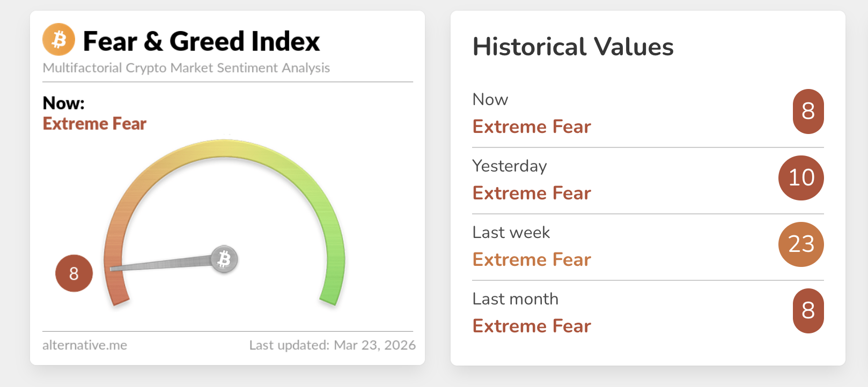868x387 pixels.
Task: Click Extreme Fear under Now in gauge card
Action: (x=94, y=124)
